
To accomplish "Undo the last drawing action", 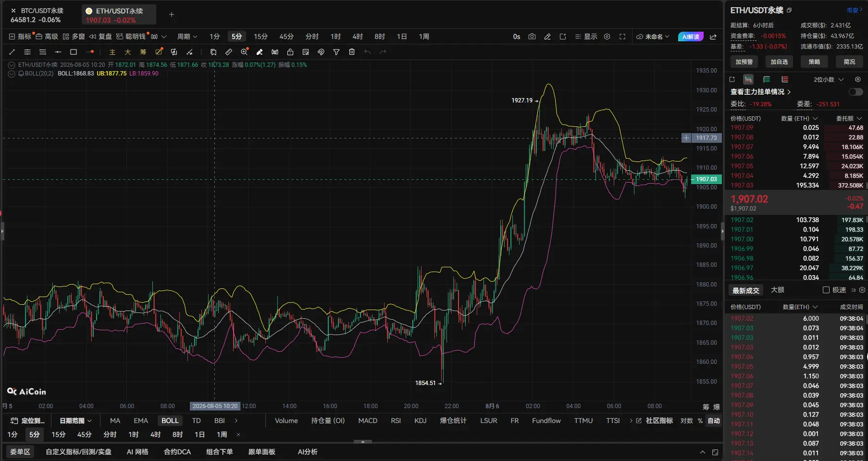I will pyautogui.click(x=367, y=52).
